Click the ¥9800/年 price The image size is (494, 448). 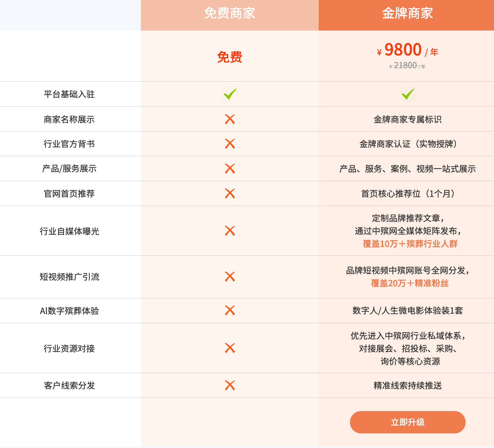click(x=407, y=50)
